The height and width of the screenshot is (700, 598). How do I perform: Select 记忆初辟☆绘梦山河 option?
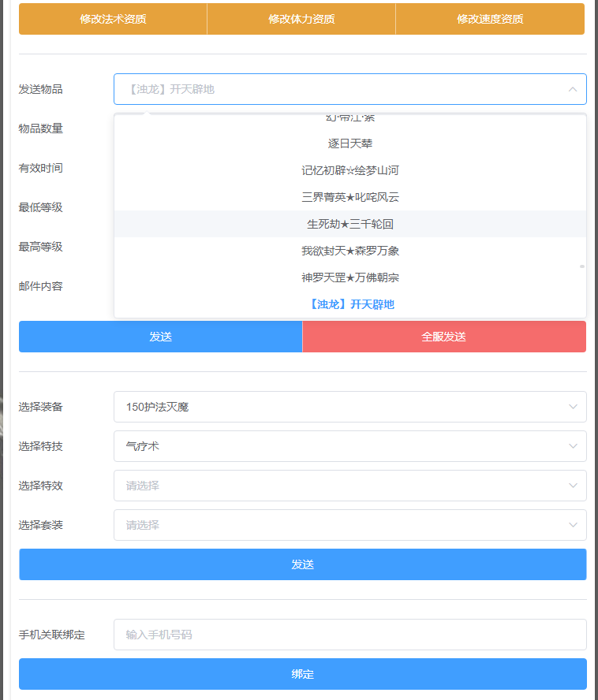tap(349, 170)
